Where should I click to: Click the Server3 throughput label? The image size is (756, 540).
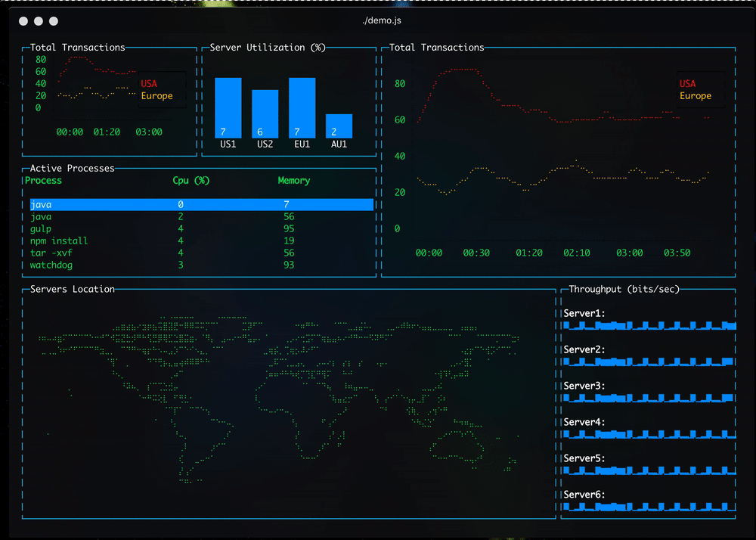click(x=584, y=385)
